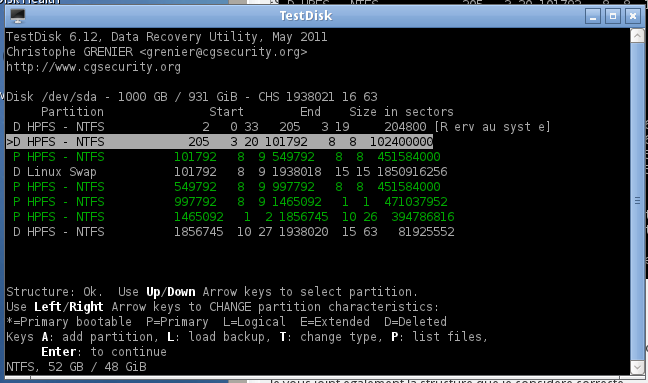Select the Linux Swap partition row
This screenshot has height=383, width=648.
(230, 172)
